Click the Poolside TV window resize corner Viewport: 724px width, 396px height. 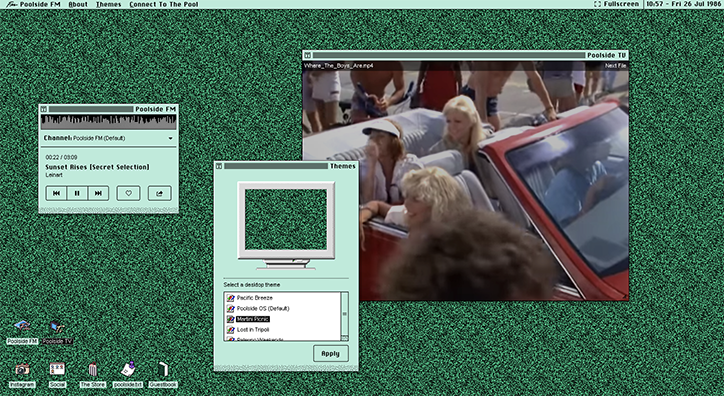pos(625,297)
